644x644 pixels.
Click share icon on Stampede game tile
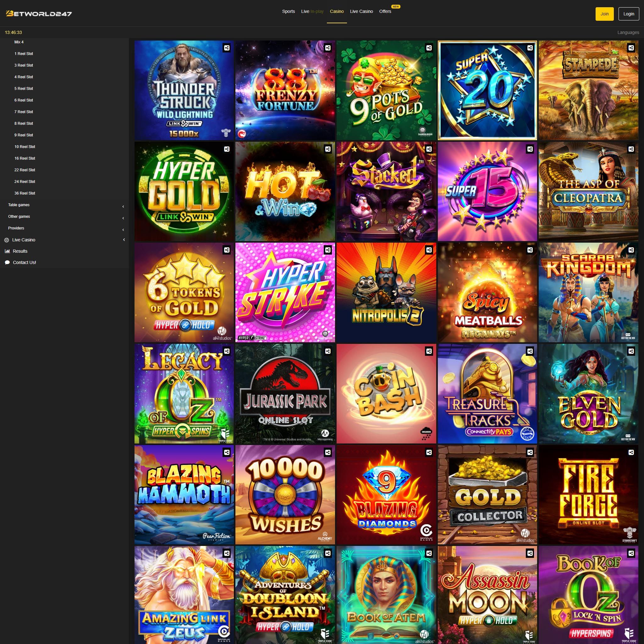(x=631, y=48)
